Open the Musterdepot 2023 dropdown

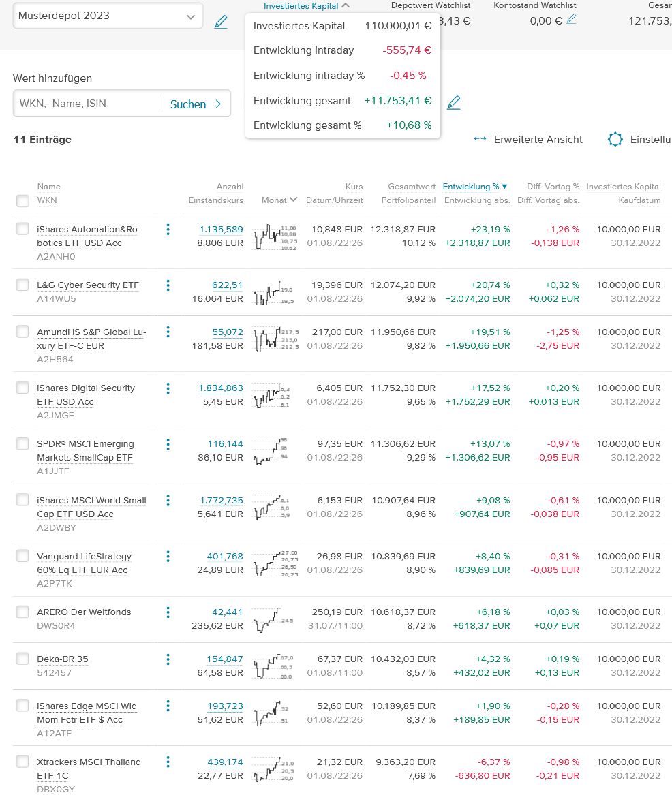(x=189, y=16)
